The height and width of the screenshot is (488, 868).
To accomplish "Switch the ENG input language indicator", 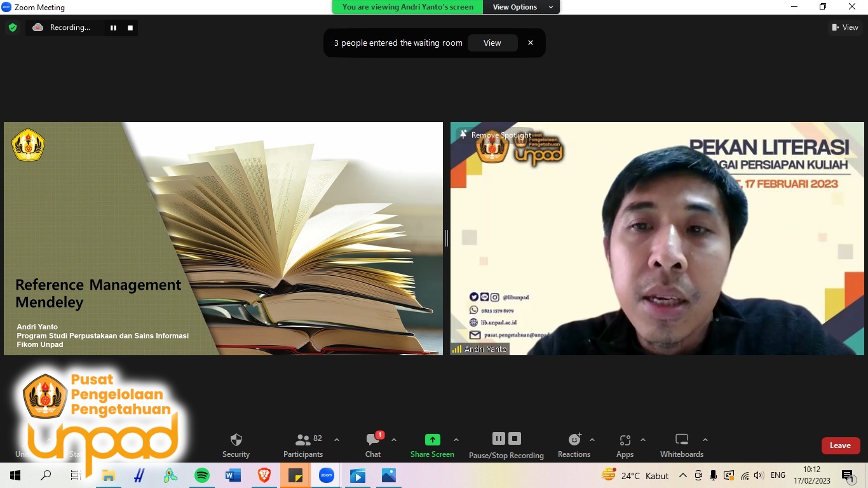I will [778, 475].
